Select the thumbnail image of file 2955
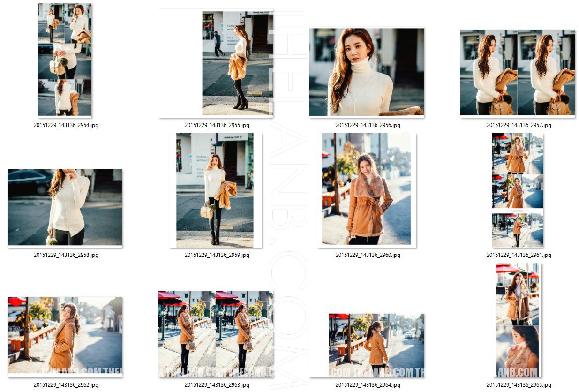579x392 pixels. 216,63
